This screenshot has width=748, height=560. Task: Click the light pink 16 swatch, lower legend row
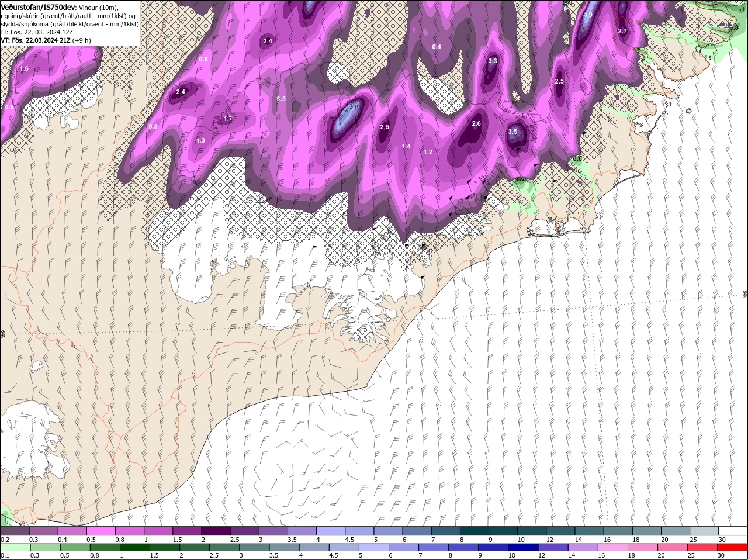(x=614, y=548)
